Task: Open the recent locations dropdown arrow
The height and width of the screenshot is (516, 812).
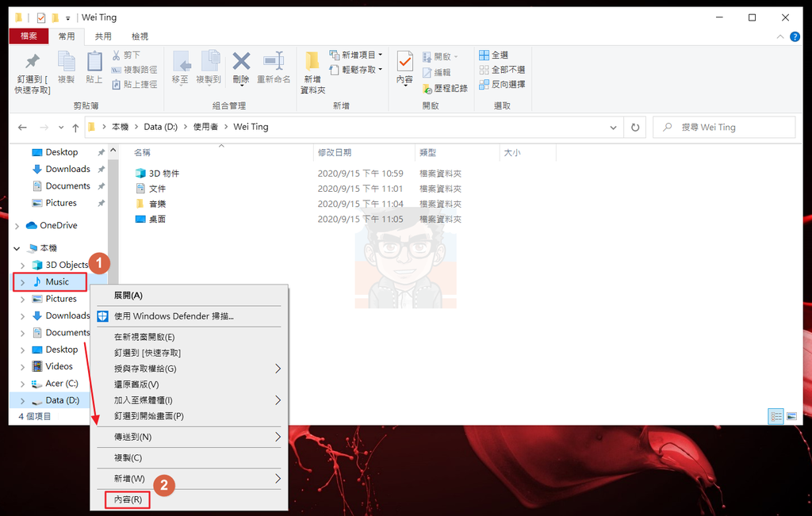Action: coord(61,128)
